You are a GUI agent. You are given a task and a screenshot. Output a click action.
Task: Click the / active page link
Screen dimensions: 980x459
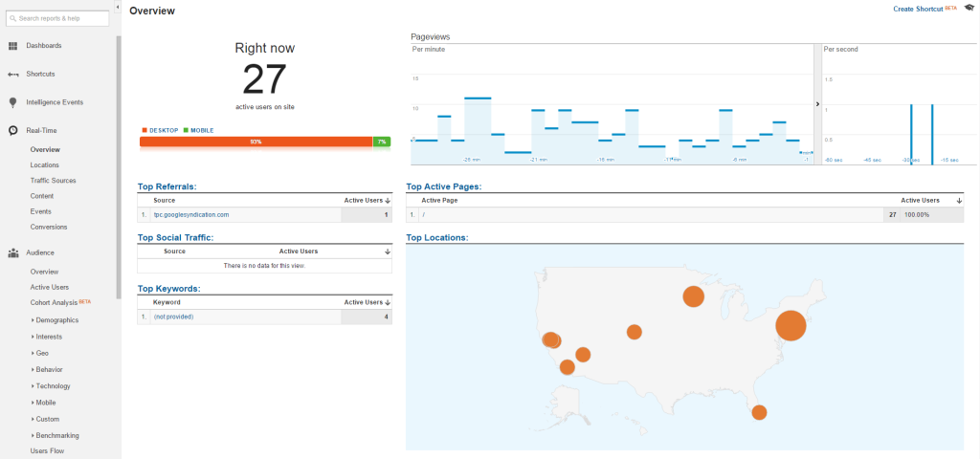[x=424, y=215]
